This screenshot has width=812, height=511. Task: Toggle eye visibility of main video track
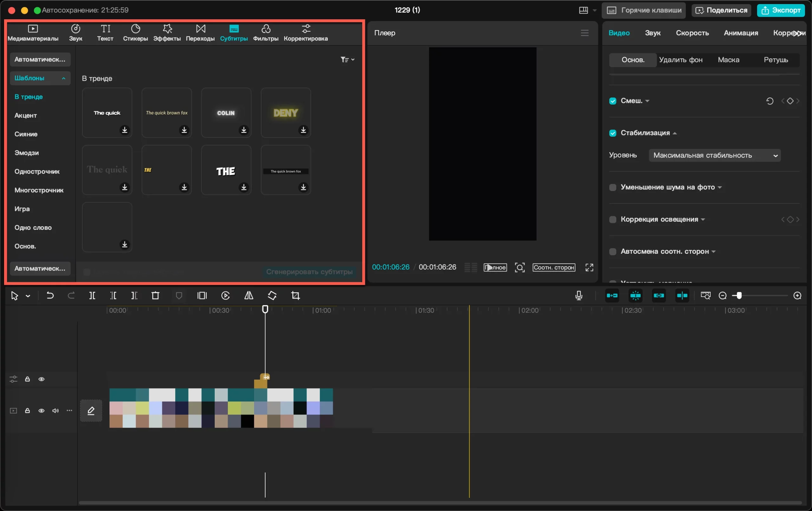42,410
